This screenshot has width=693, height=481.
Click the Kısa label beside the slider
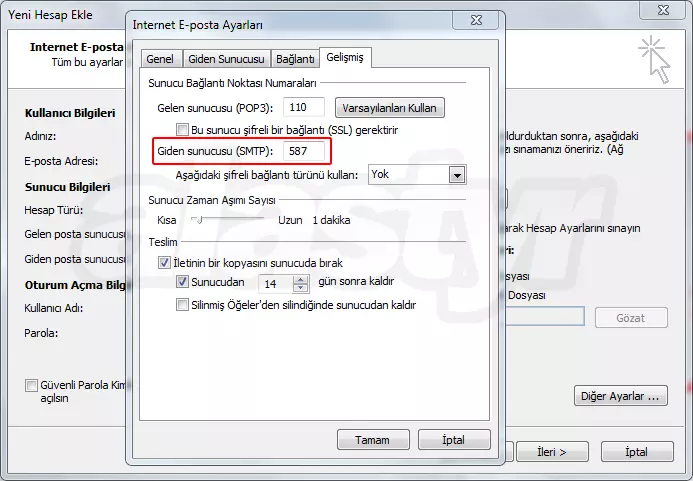tap(167, 220)
